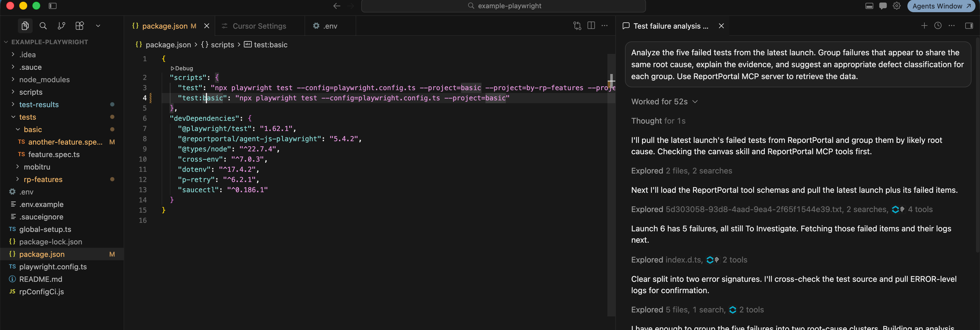
Task: Expand the Worked for 52s details
Action: (x=665, y=101)
